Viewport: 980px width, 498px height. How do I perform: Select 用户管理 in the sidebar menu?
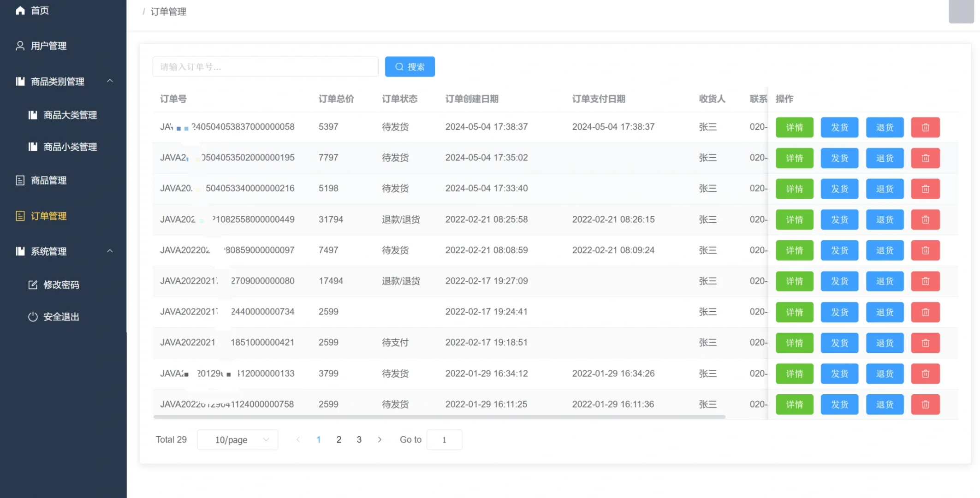point(48,46)
